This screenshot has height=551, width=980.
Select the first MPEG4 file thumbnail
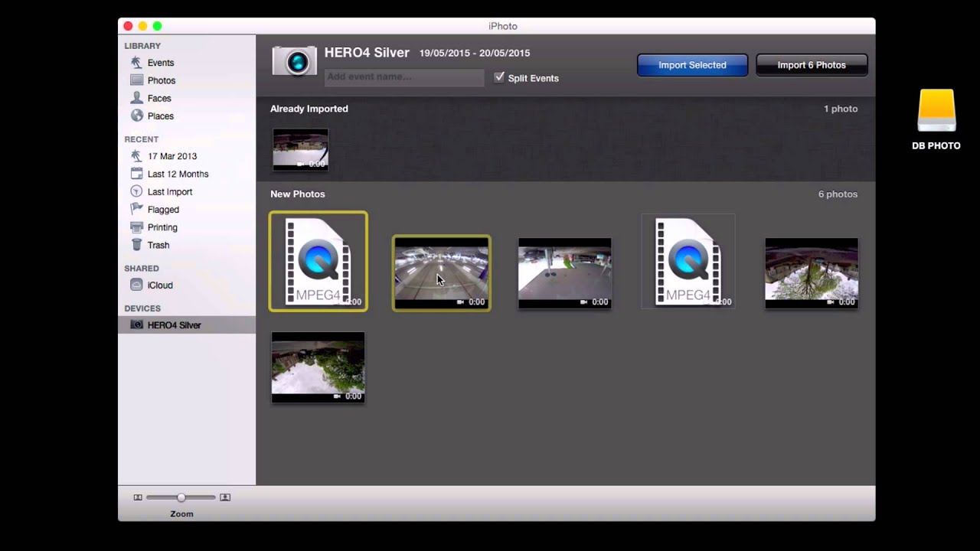coord(318,262)
